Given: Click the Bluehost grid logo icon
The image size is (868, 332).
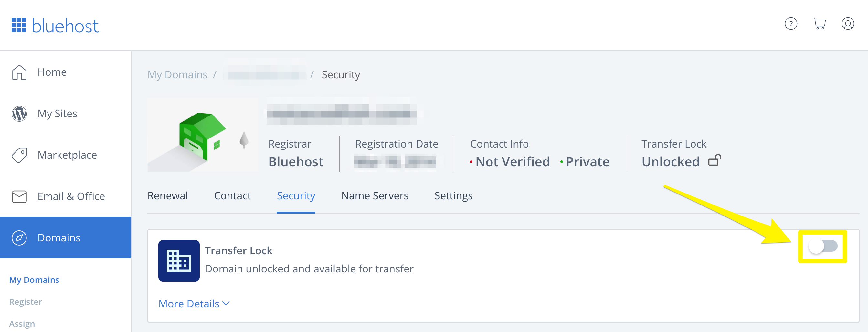Looking at the screenshot, I should (18, 25).
